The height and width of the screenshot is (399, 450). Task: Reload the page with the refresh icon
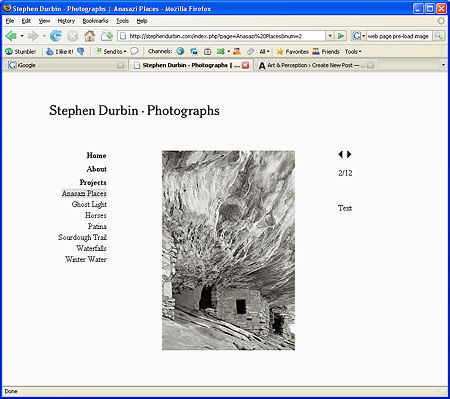click(55, 36)
